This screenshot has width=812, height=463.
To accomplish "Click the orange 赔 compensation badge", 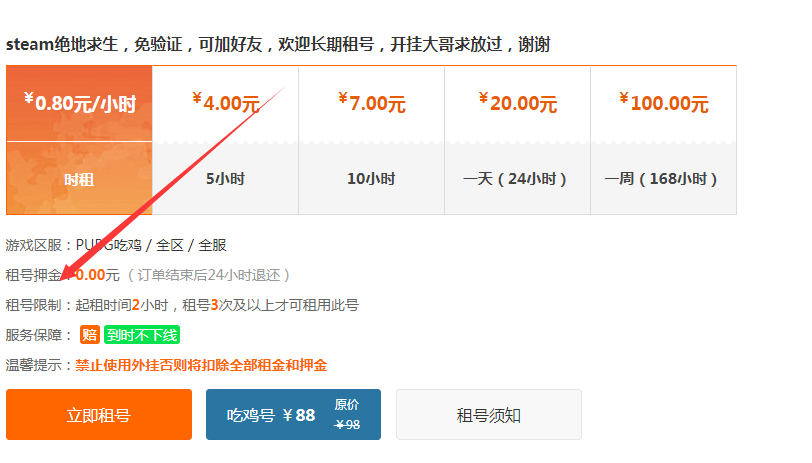I will [x=90, y=335].
